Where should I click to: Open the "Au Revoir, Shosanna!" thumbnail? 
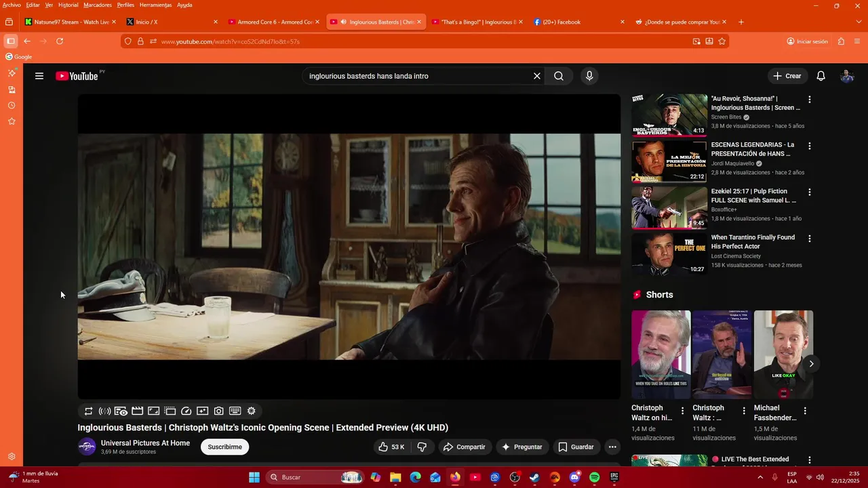point(669,115)
